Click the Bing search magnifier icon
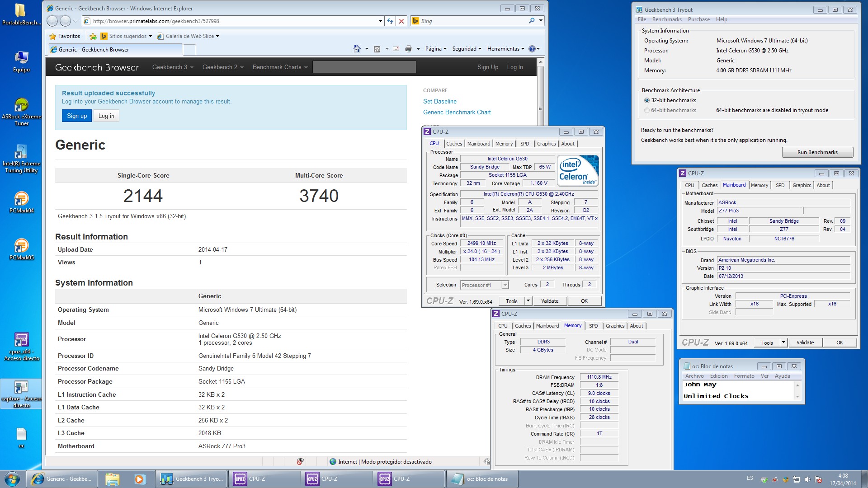The height and width of the screenshot is (488, 868). pyautogui.click(x=532, y=21)
